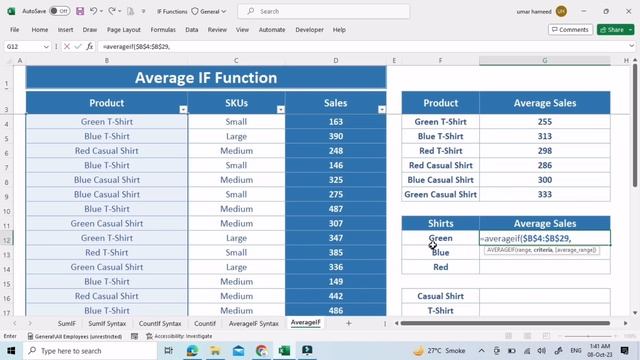Open the CountIf Syntax sheet tab
This screenshot has width=640, height=360.
160,323
